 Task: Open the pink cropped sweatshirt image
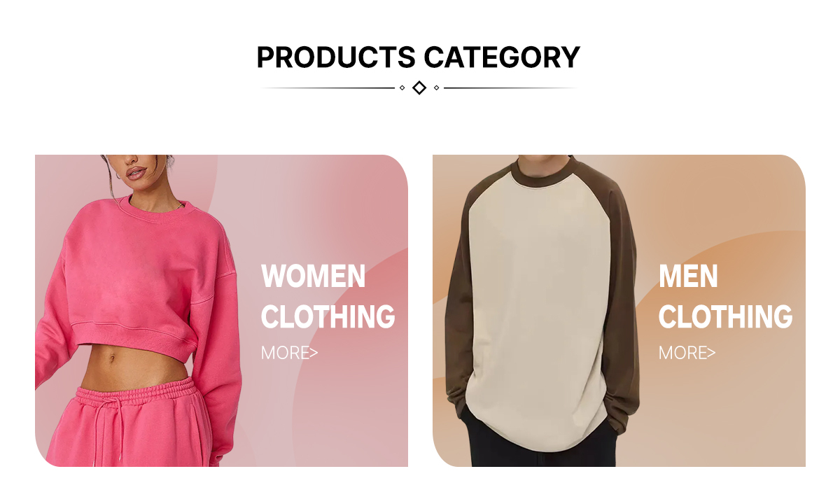click(x=133, y=280)
